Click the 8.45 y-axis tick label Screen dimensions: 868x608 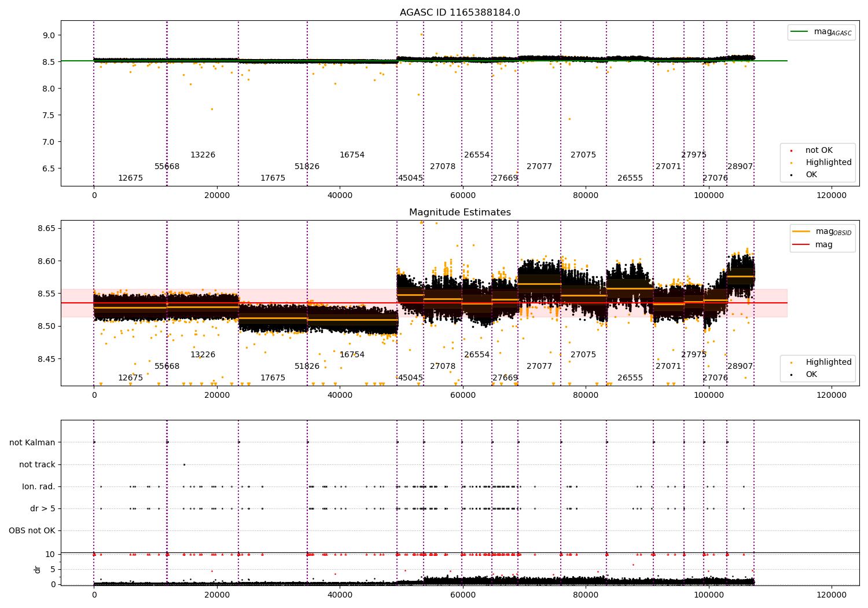[x=46, y=359]
